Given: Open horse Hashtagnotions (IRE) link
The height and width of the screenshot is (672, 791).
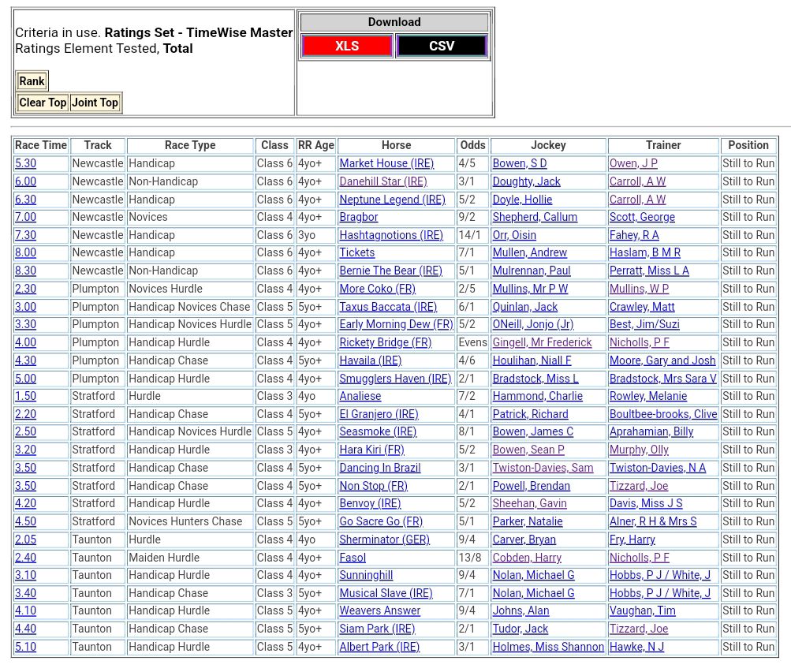Looking at the screenshot, I should [x=391, y=235].
